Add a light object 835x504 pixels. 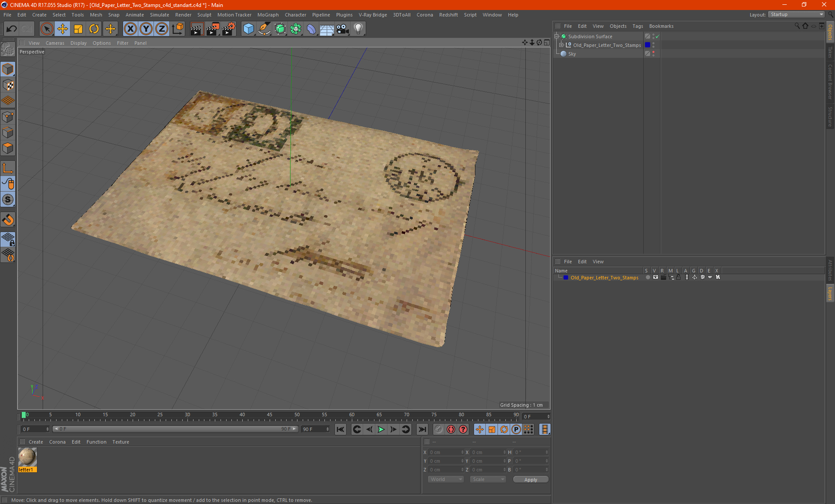(x=358, y=29)
